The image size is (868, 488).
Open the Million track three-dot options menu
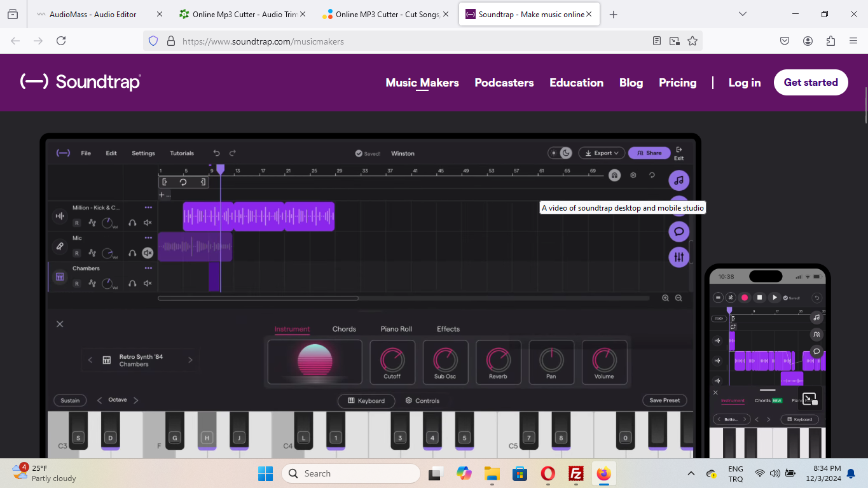[148, 207]
